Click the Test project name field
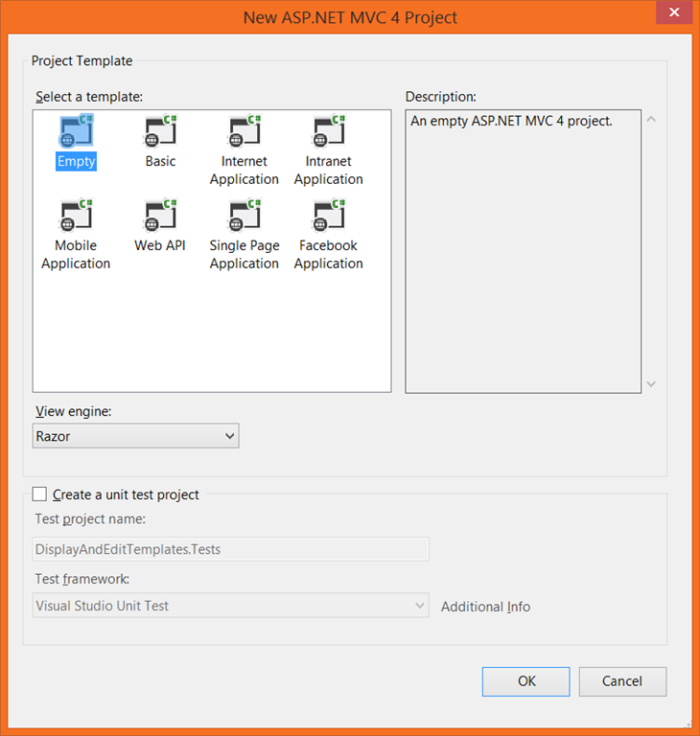Image resolution: width=700 pixels, height=736 pixels. [231, 549]
